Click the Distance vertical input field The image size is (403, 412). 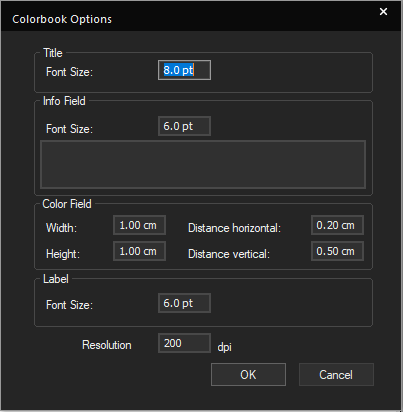[337, 251]
